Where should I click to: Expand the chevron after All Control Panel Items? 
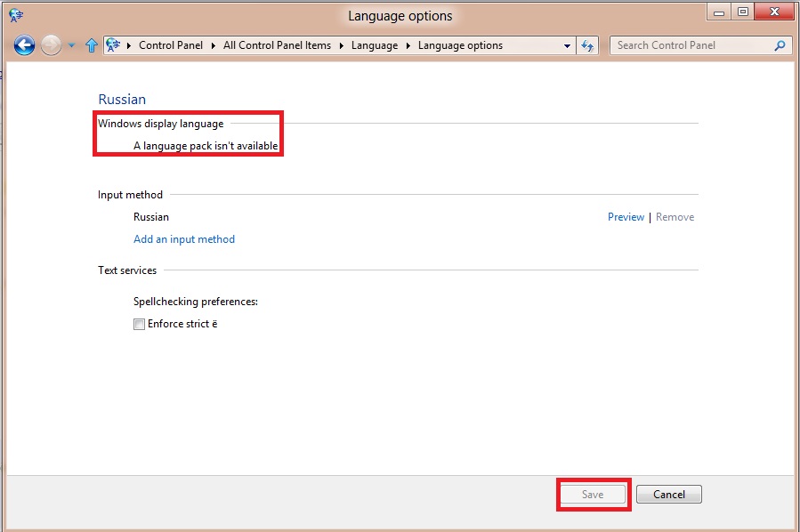pos(342,45)
